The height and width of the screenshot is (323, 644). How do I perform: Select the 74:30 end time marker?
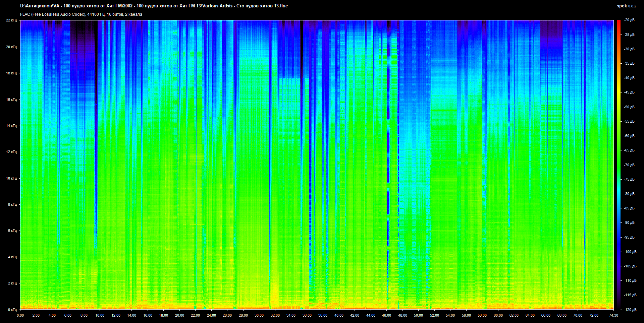coord(613,315)
